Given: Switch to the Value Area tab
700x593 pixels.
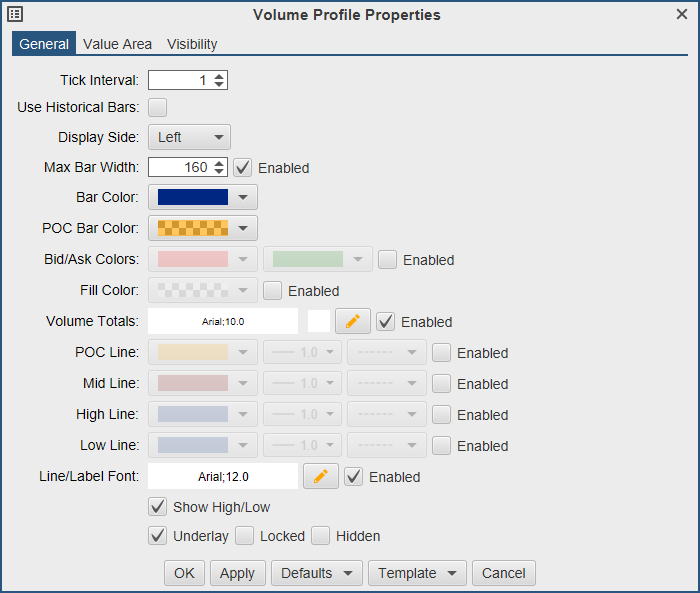Looking at the screenshot, I should pos(118,44).
